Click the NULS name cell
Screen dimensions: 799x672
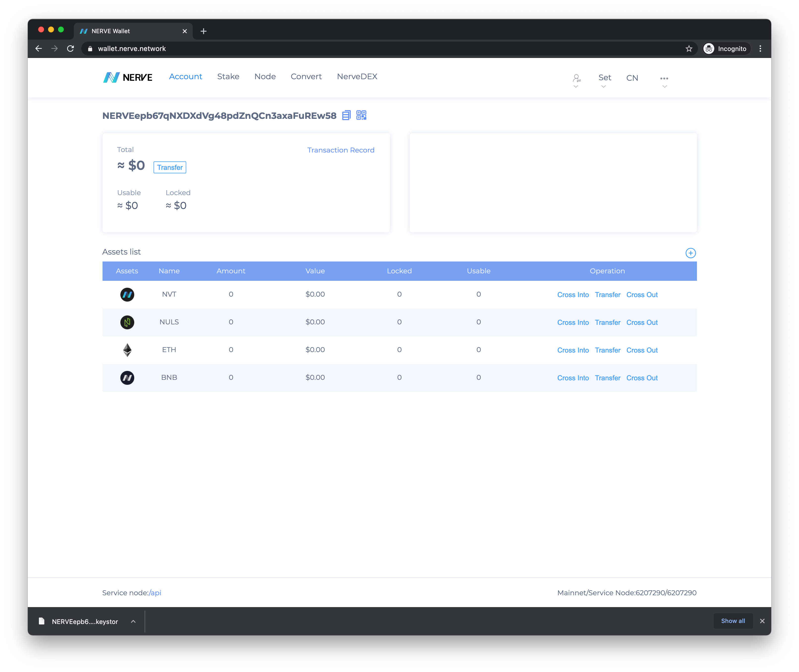coord(169,322)
